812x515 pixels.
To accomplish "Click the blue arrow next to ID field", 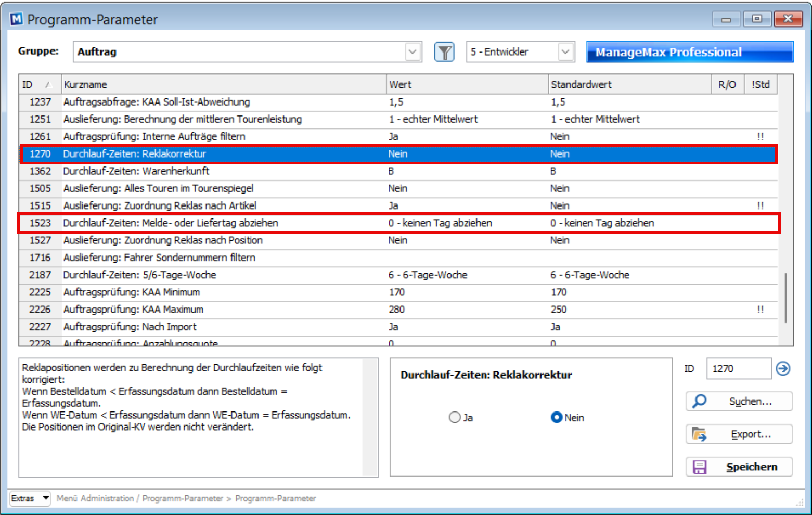I will (x=783, y=368).
